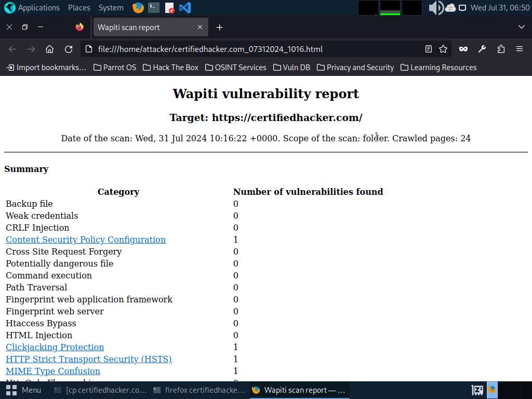Image resolution: width=532 pixels, height=399 pixels.
Task: Toggle reader view icon
Action: 429,49
